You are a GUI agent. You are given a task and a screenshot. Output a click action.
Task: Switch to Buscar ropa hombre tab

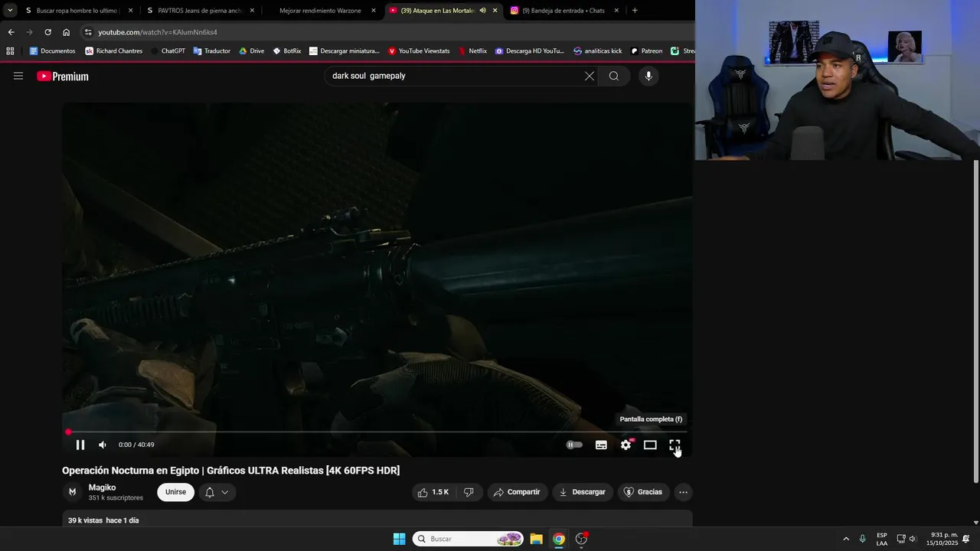79,11
